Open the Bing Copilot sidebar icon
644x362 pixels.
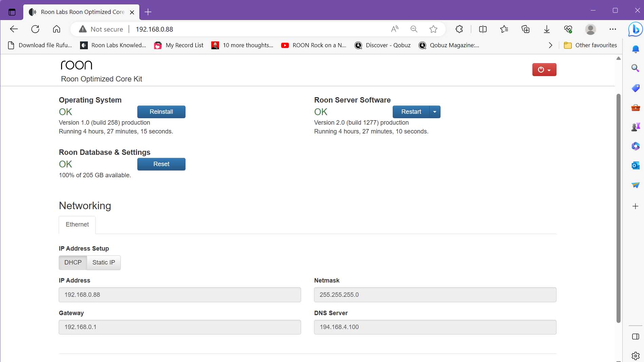pyautogui.click(x=635, y=29)
